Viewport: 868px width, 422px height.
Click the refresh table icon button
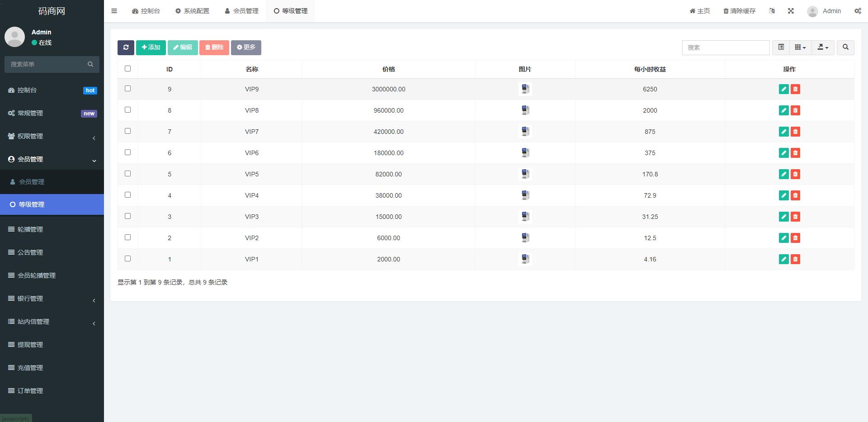coord(126,47)
